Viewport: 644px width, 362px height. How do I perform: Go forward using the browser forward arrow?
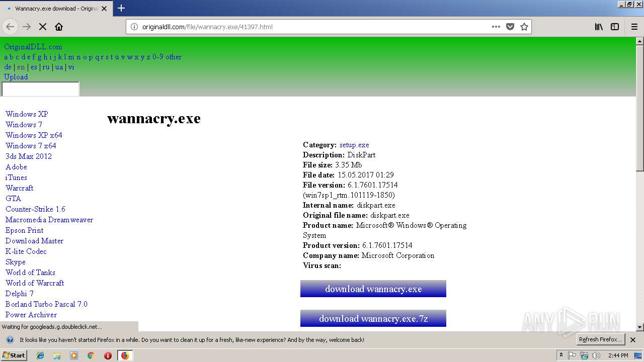27,27
